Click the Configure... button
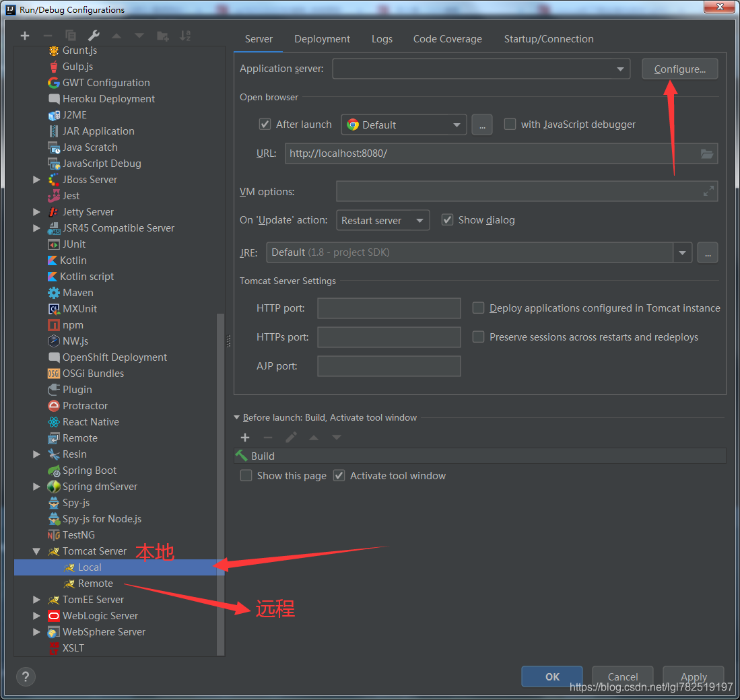 pos(679,69)
